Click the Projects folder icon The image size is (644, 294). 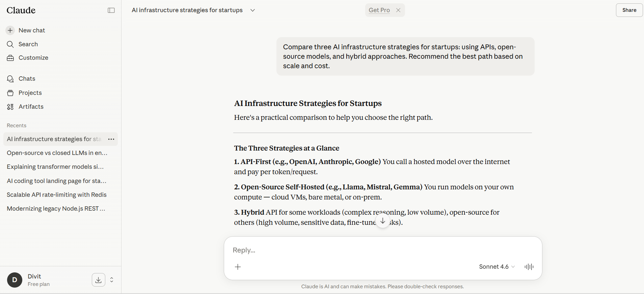coord(10,93)
